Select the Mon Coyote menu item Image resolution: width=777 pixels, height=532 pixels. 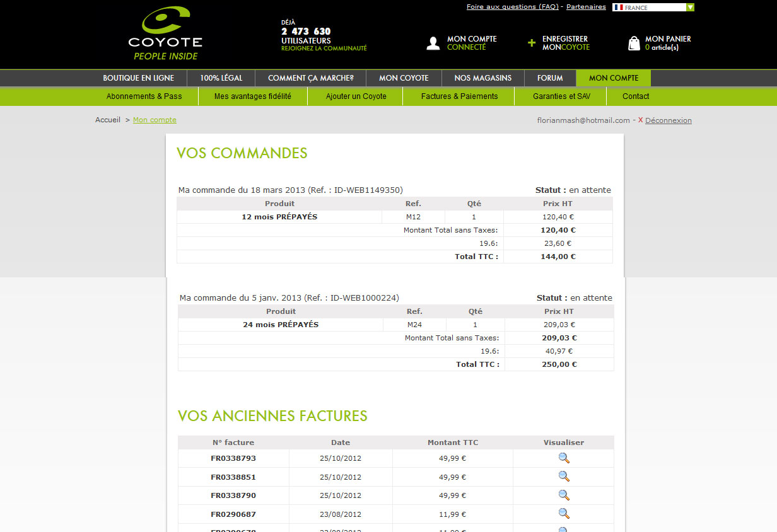(404, 78)
